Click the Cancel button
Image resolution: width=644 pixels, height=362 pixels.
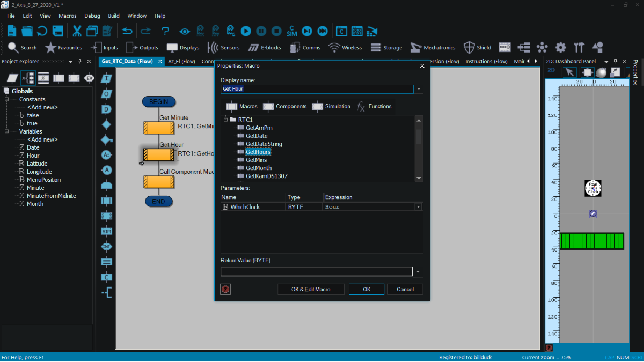(x=405, y=289)
